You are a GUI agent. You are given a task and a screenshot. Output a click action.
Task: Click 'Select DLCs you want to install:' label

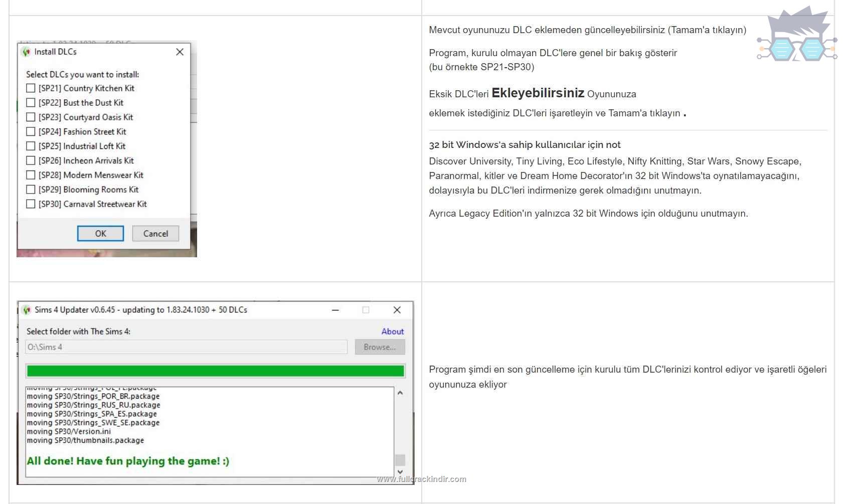tap(83, 74)
